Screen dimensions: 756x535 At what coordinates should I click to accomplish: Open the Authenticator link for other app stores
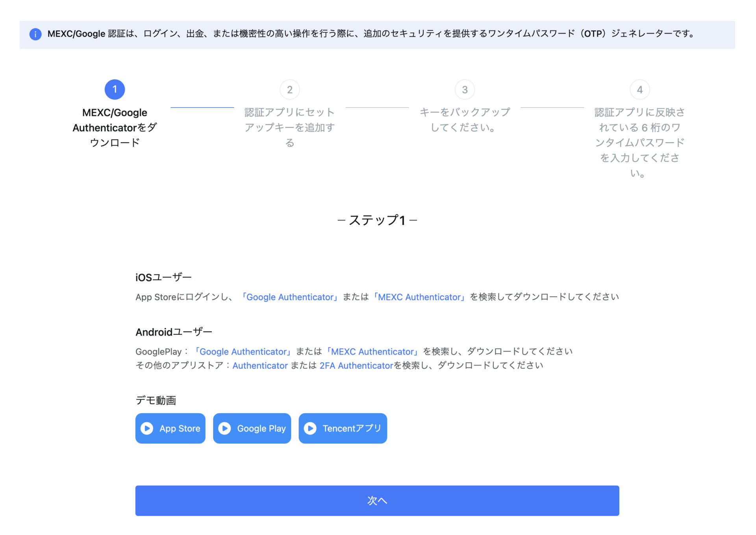[x=260, y=366]
